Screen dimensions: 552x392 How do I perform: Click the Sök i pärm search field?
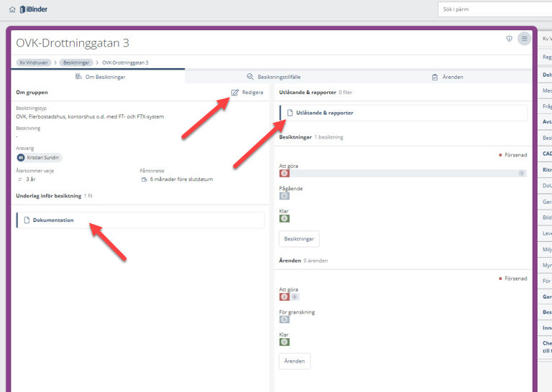click(496, 9)
